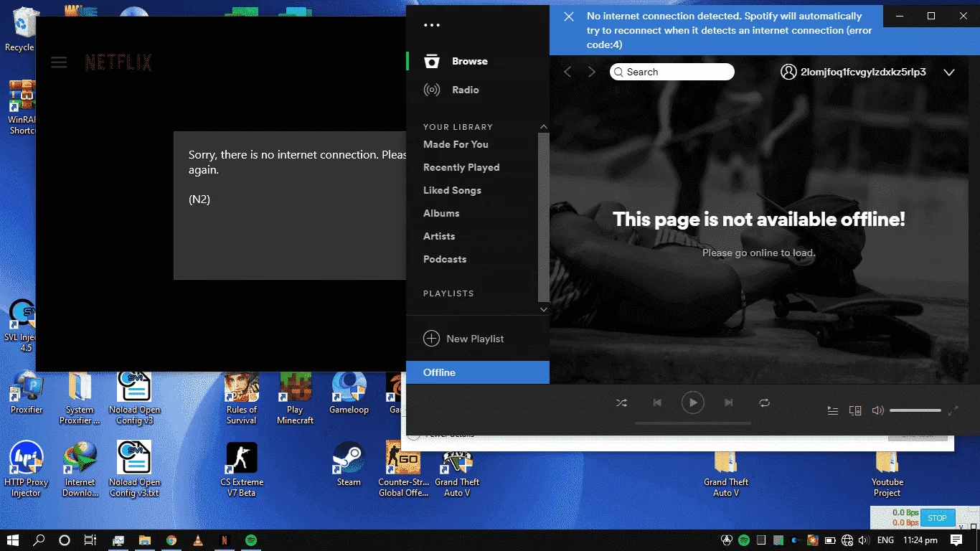
Task: Select the Grand Theft Auto V folder
Action: coord(726,475)
